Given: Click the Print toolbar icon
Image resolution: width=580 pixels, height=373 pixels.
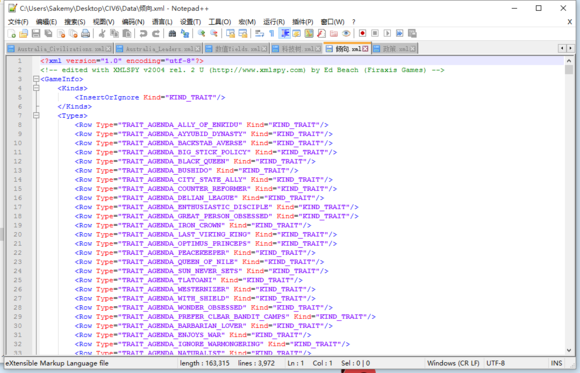Looking at the screenshot, I should coord(85,34).
